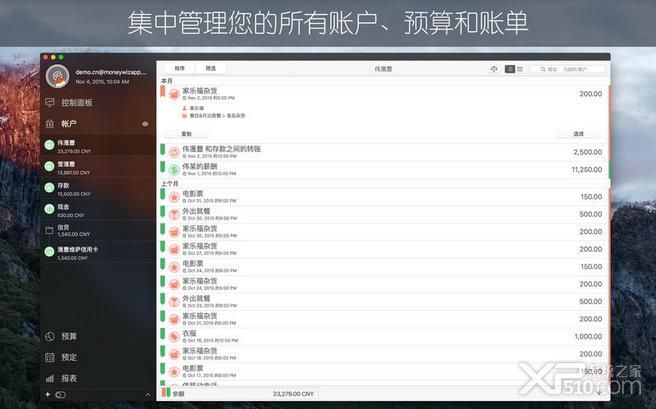Collapse the 信贷 folder group
Viewport: 656px width, 409px height.
(49, 230)
